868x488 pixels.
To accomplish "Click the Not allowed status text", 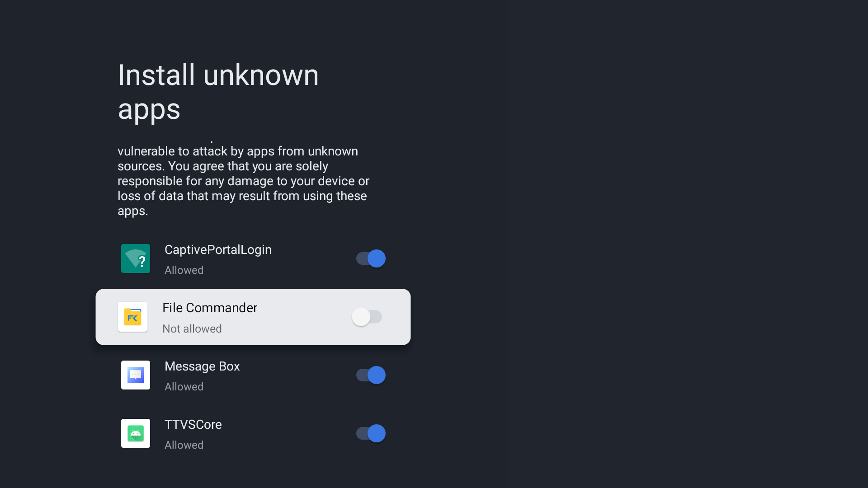I will 192,329.
